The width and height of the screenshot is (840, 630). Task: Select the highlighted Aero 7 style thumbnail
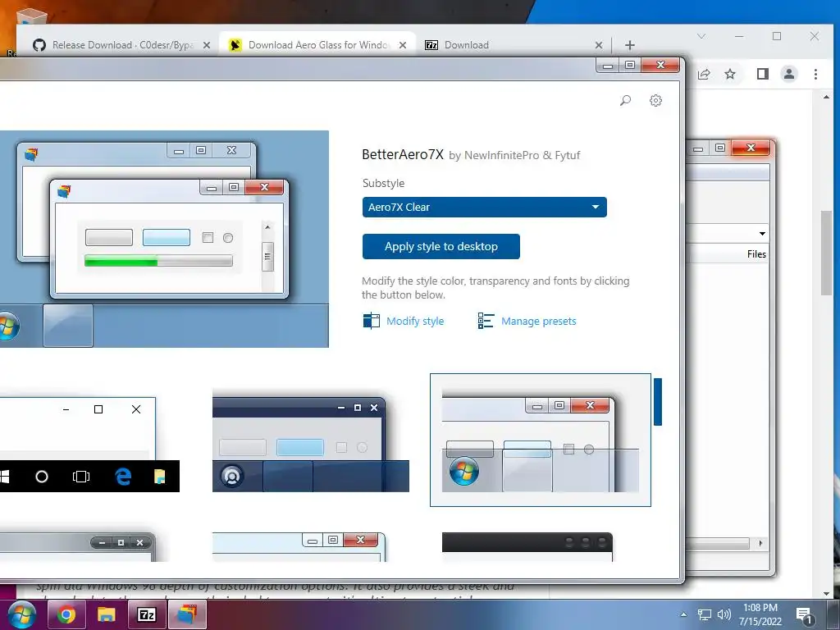point(540,440)
